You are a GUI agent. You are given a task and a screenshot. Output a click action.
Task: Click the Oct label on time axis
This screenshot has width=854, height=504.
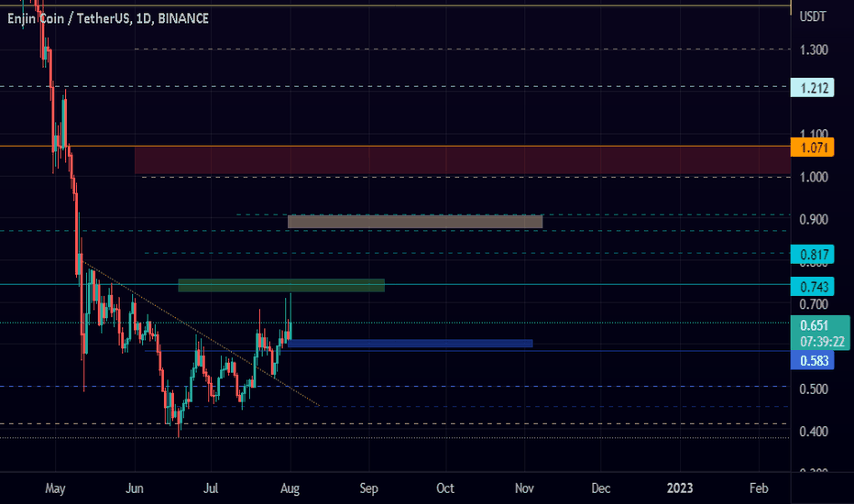[x=445, y=488]
